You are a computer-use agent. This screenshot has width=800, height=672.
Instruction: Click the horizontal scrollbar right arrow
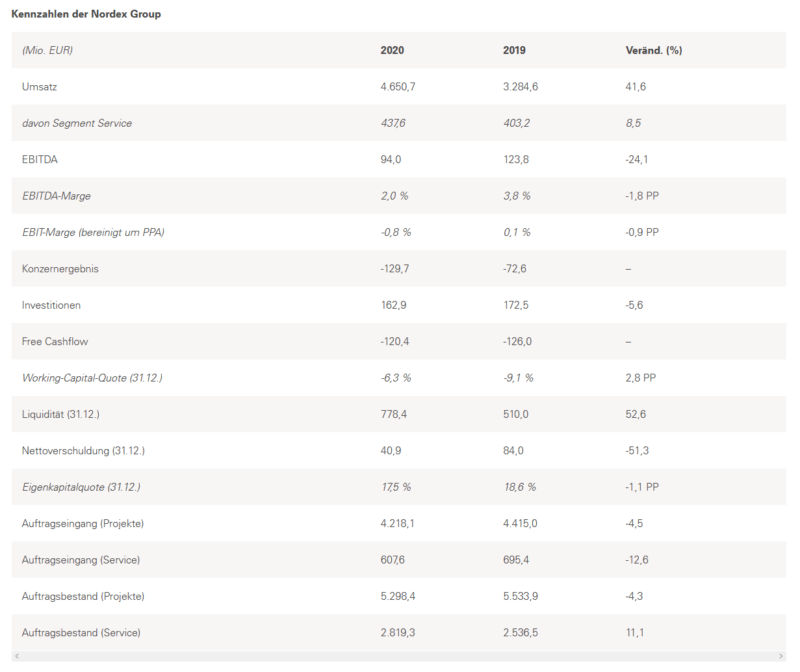(781, 656)
